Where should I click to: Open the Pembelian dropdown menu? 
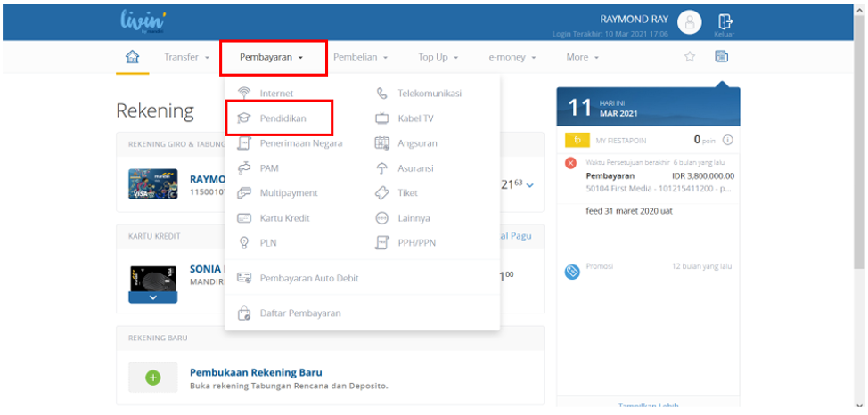click(x=360, y=57)
